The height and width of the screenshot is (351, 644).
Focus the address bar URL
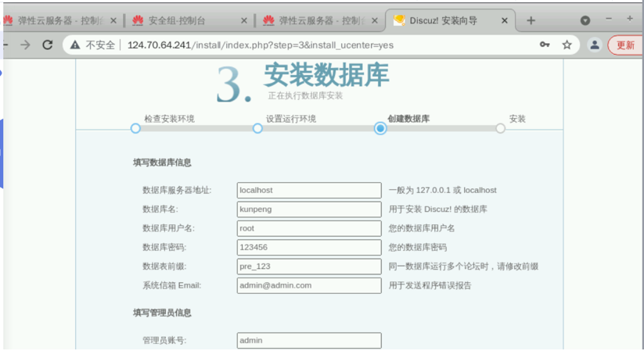pyautogui.click(x=313, y=45)
